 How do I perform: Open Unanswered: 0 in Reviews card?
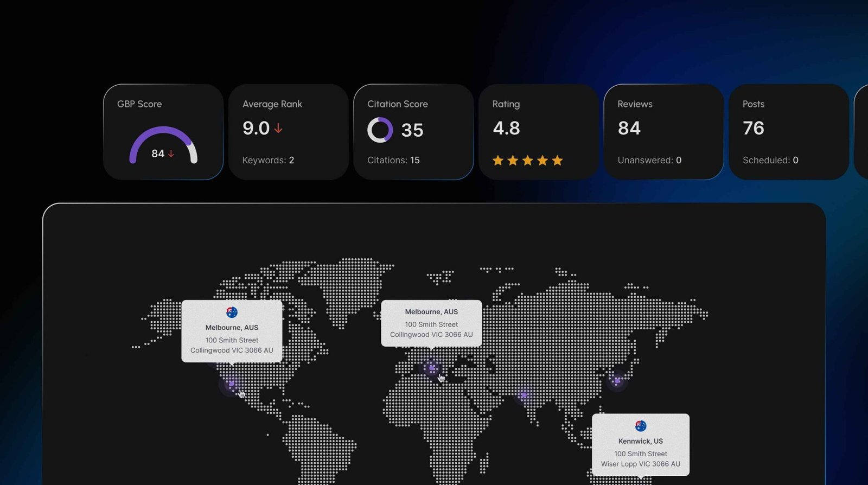click(649, 161)
